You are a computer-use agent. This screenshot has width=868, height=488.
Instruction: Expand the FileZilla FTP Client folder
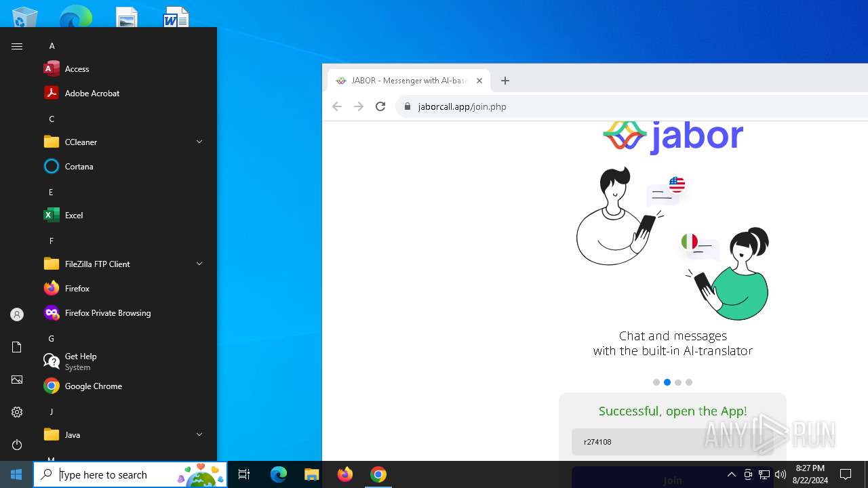[x=199, y=264]
